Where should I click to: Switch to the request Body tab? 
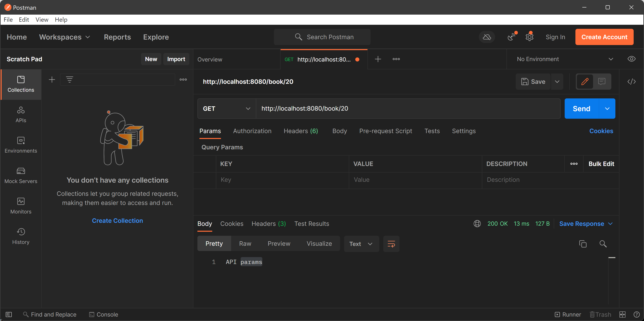click(x=339, y=131)
